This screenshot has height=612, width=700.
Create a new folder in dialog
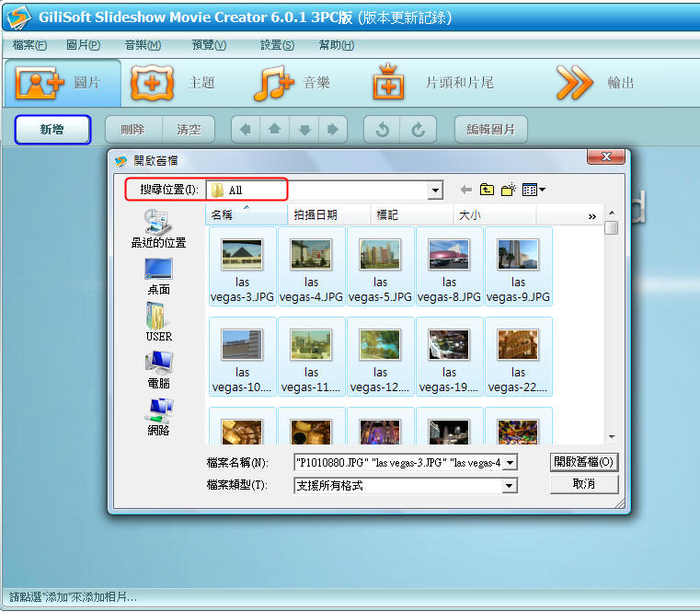click(508, 190)
